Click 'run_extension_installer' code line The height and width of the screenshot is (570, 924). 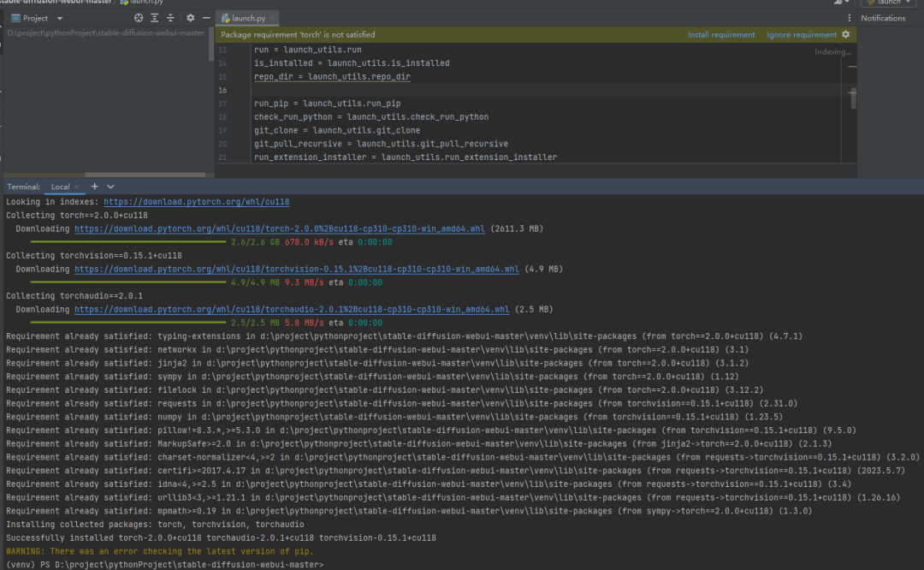(x=406, y=157)
